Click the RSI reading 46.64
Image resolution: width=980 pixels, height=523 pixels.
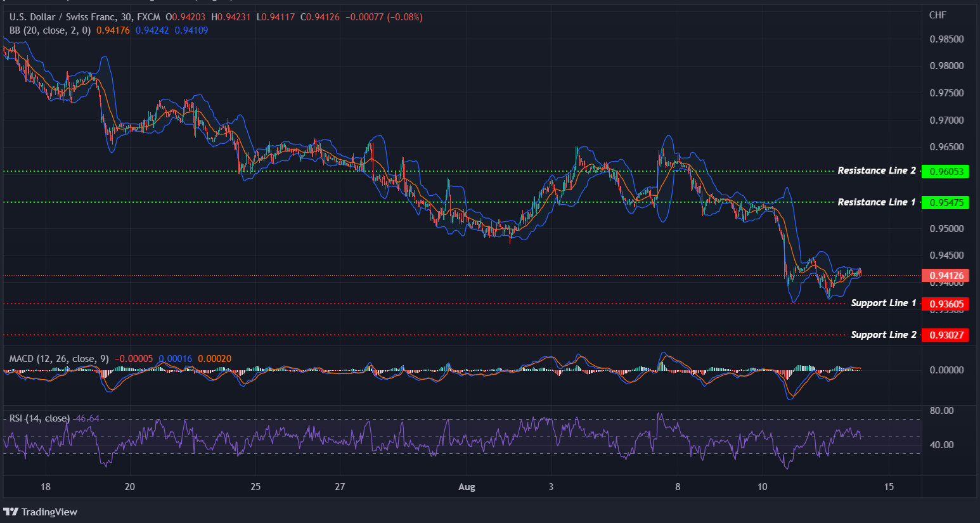[87, 418]
